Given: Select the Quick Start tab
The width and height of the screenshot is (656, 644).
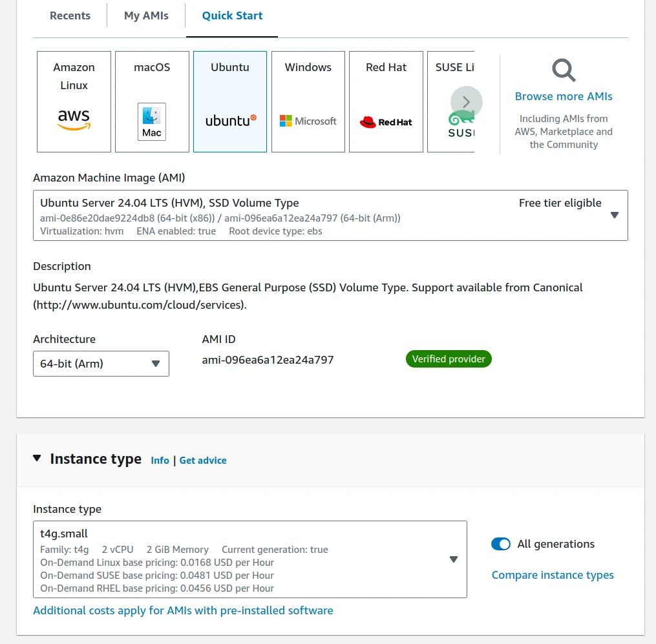Looking at the screenshot, I should click(x=232, y=16).
